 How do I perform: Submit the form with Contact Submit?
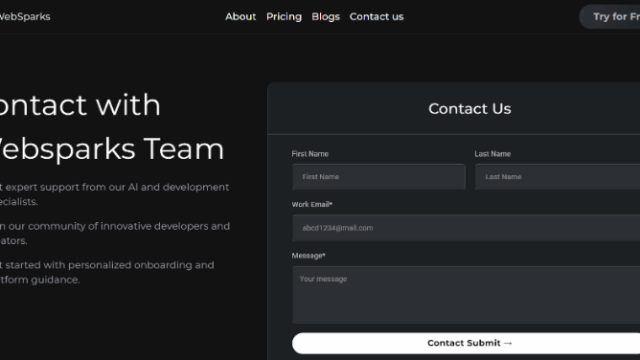(466, 343)
